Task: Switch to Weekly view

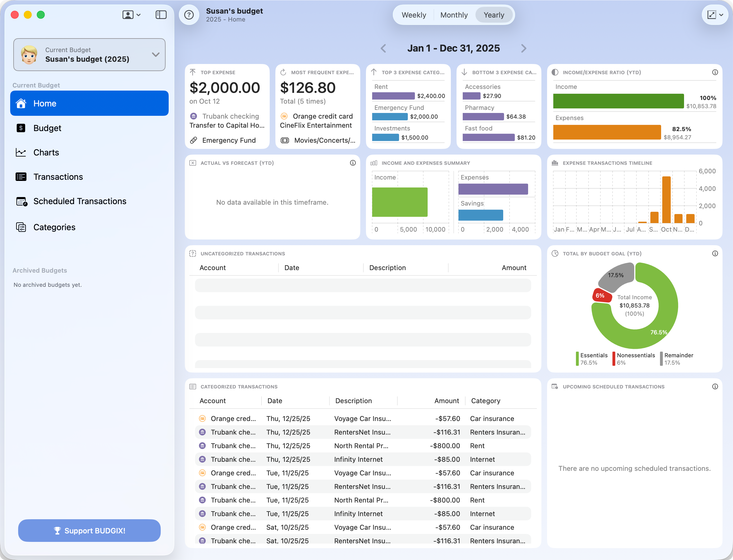Action: click(x=414, y=15)
